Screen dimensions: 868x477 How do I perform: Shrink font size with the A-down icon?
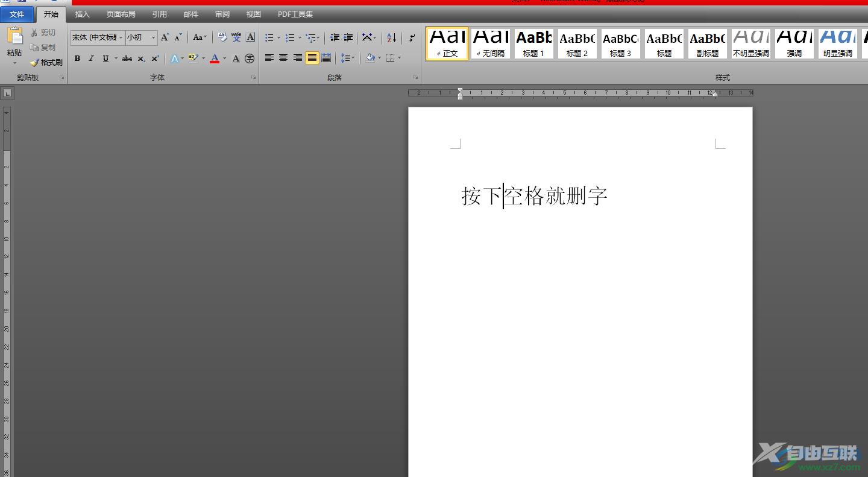(178, 37)
